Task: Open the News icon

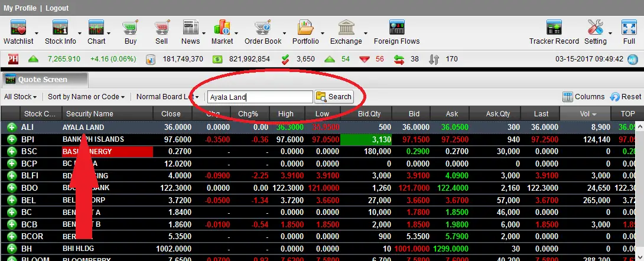Action: click(x=191, y=28)
